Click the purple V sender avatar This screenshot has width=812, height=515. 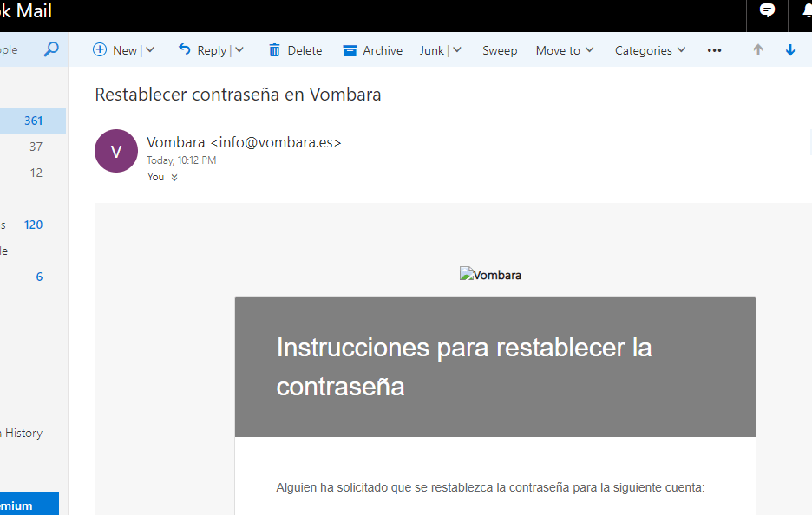116,151
